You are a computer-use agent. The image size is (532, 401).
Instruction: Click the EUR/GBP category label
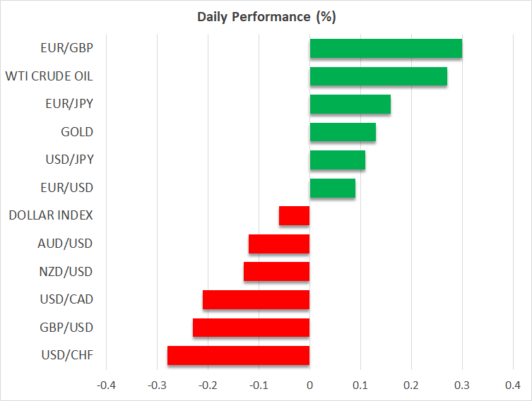(x=66, y=49)
